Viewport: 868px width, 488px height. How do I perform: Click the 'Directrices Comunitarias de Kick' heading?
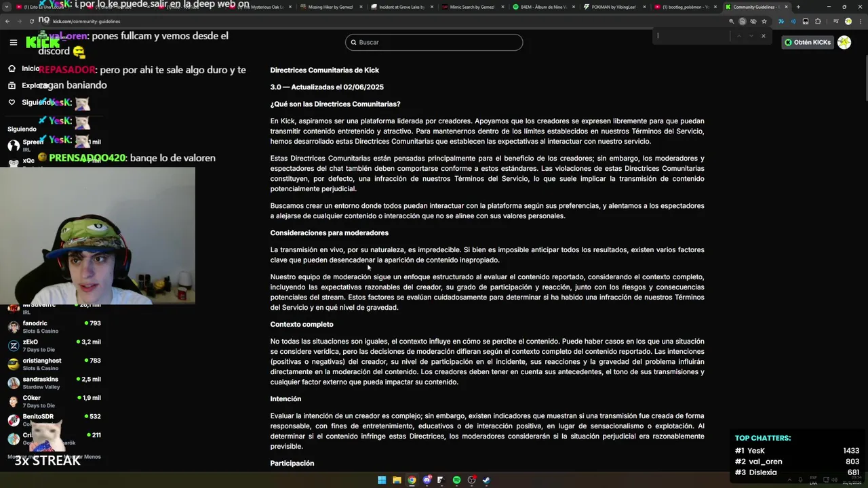coord(324,70)
